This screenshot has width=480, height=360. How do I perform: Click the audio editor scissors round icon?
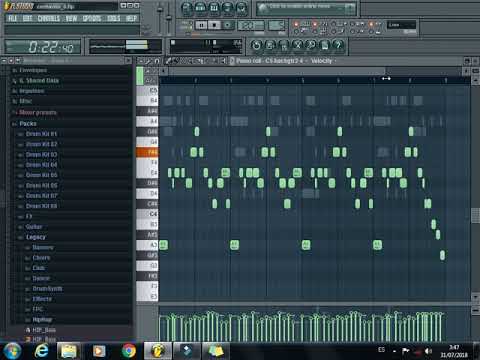pos(297,45)
